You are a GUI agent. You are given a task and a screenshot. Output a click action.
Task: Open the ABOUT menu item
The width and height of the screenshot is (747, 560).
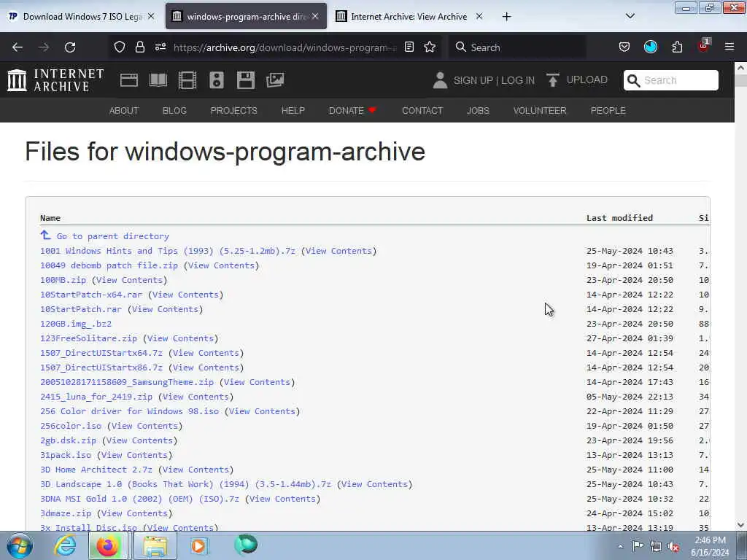click(x=124, y=111)
